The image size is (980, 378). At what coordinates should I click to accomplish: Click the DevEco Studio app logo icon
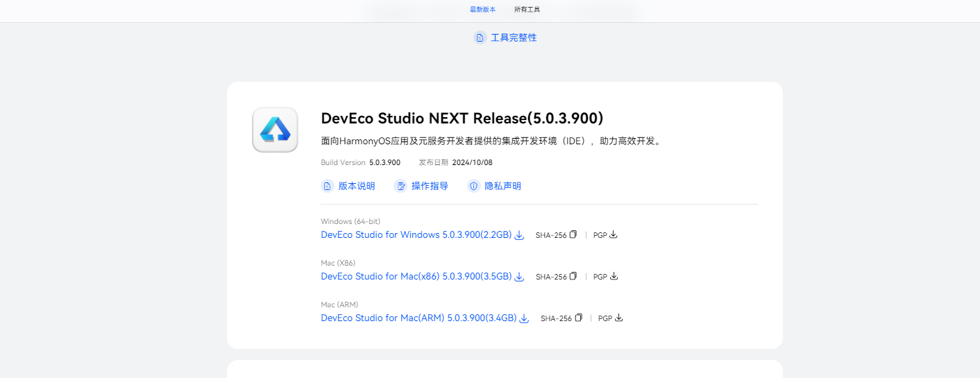275,130
